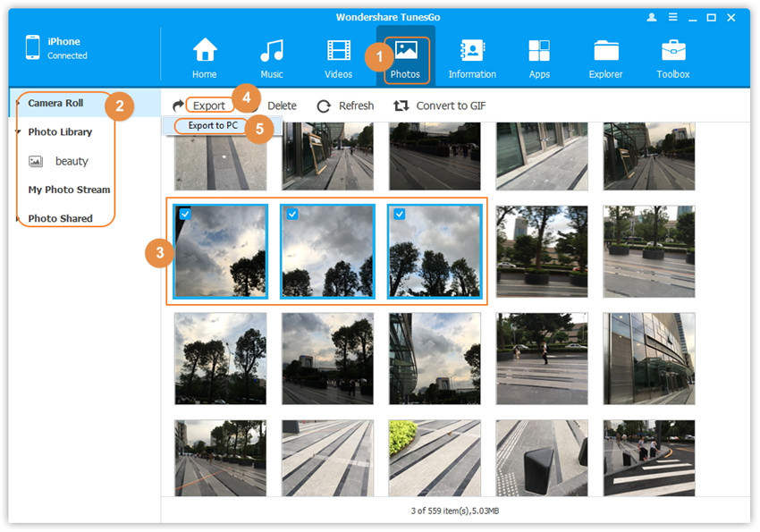Switch to the Photos tab
Viewport: 760px width, 532px height.
tap(405, 56)
